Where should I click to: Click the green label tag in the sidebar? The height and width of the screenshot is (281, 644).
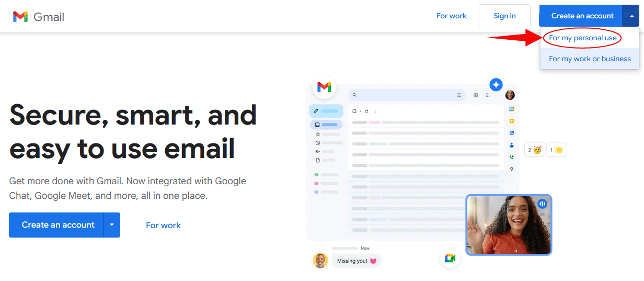[x=316, y=175]
